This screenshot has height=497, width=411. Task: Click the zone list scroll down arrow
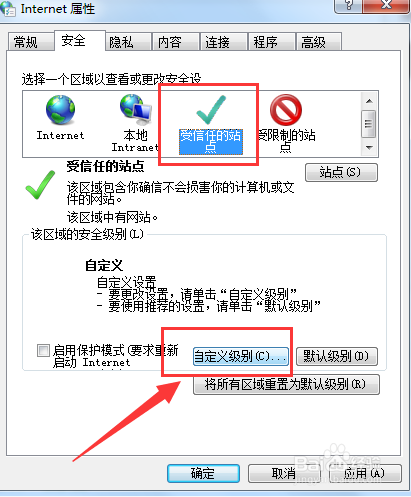(369, 147)
